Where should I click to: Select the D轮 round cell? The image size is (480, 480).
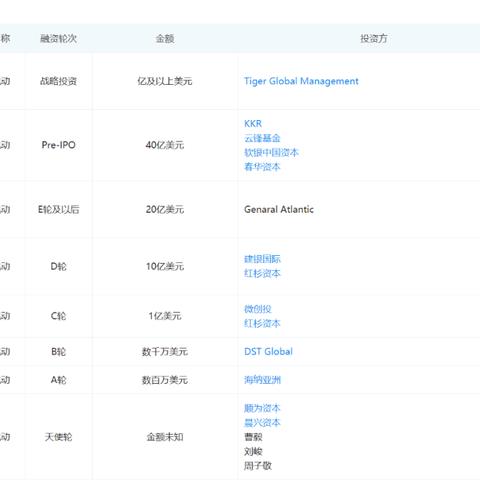58,266
